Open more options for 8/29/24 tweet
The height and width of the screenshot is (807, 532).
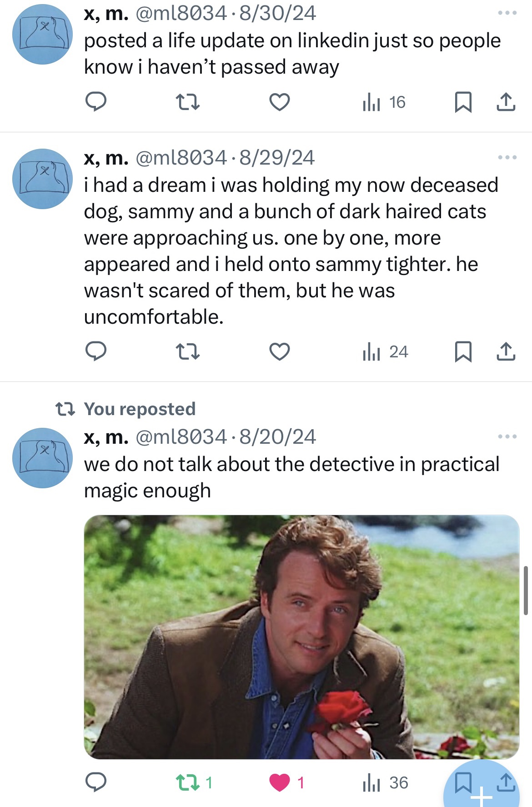click(x=507, y=157)
